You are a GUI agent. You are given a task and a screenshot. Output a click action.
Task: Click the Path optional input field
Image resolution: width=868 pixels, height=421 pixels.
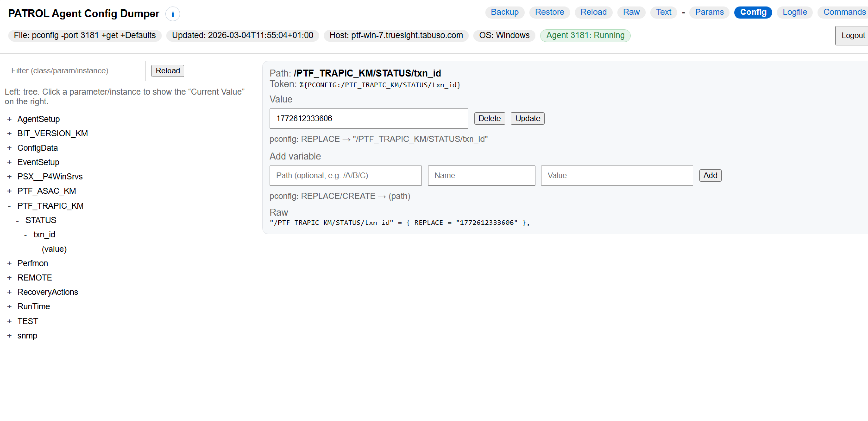coord(345,175)
